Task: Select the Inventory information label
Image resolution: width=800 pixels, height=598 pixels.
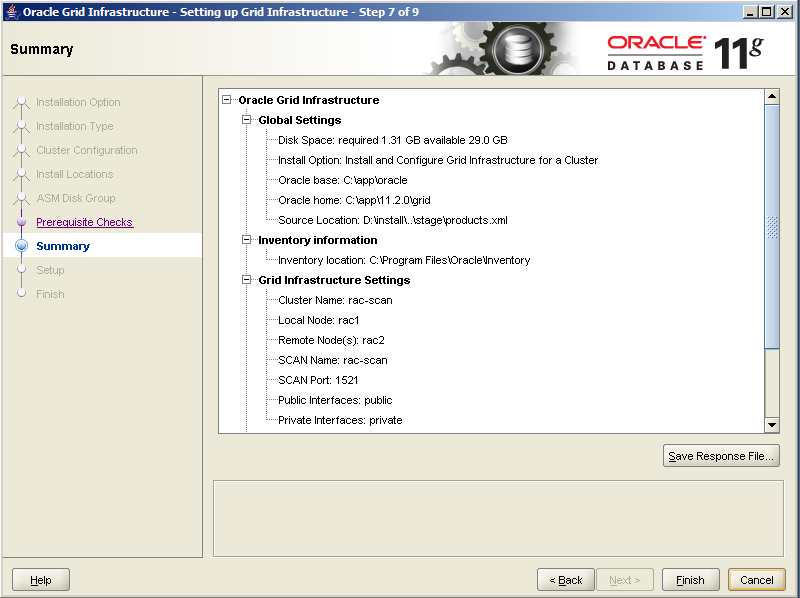Action: pos(318,240)
